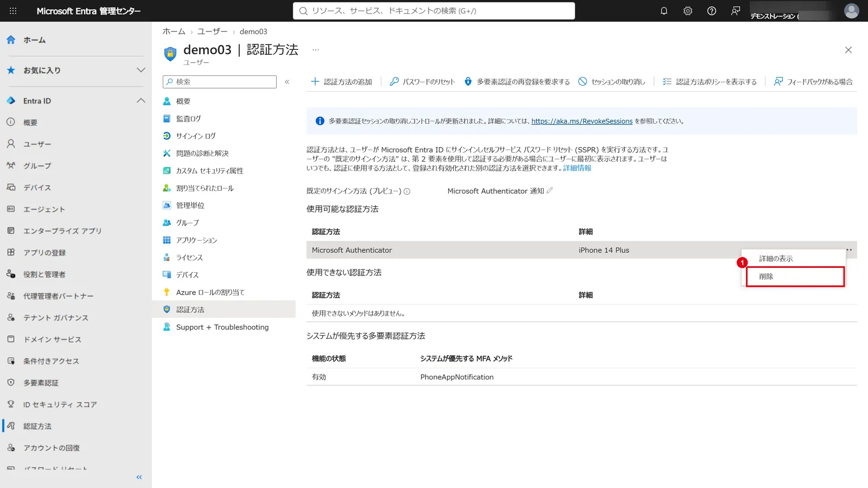This screenshot has width=868, height=488.
Task: Collapse the left sidebar with double chevron
Action: 139,477
